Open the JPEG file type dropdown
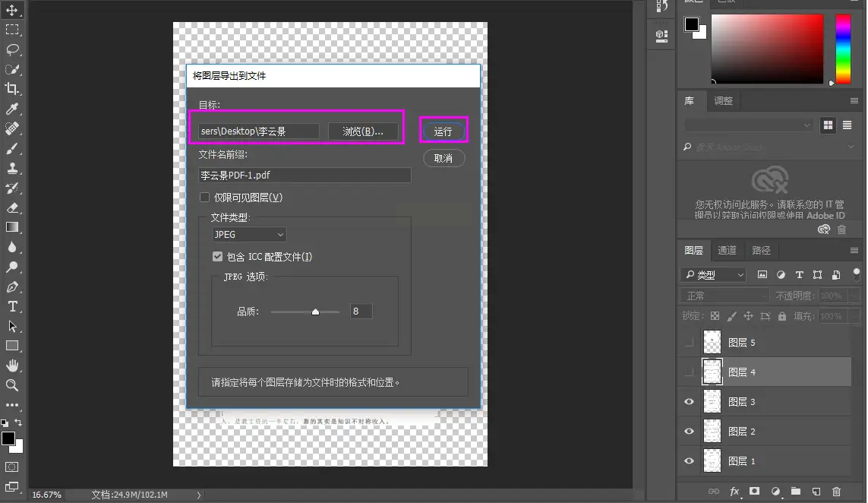Image resolution: width=868 pixels, height=503 pixels. click(249, 234)
